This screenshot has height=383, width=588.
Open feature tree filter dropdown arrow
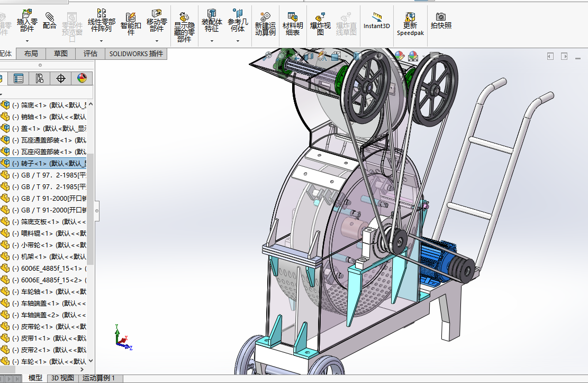tap(2, 94)
